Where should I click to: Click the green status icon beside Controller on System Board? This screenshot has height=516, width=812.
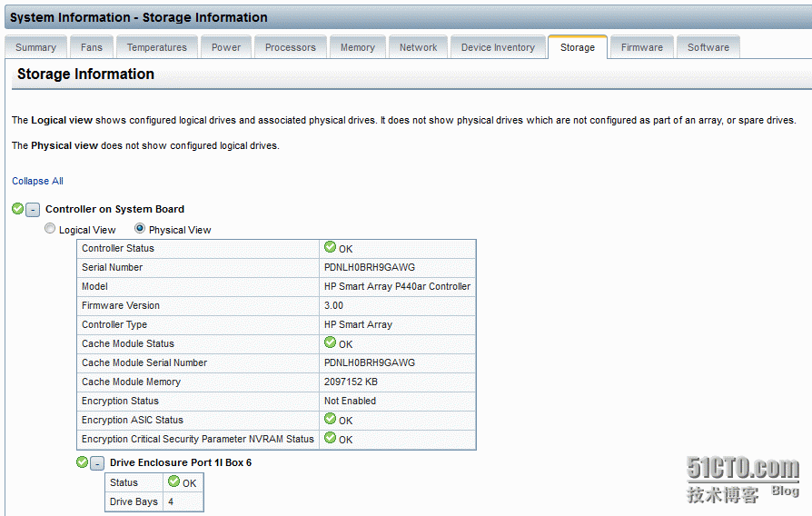[x=17, y=209]
